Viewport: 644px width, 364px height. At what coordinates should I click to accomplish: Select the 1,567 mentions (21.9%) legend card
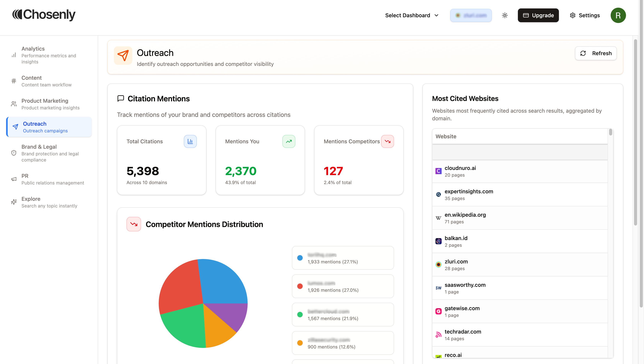343,315
